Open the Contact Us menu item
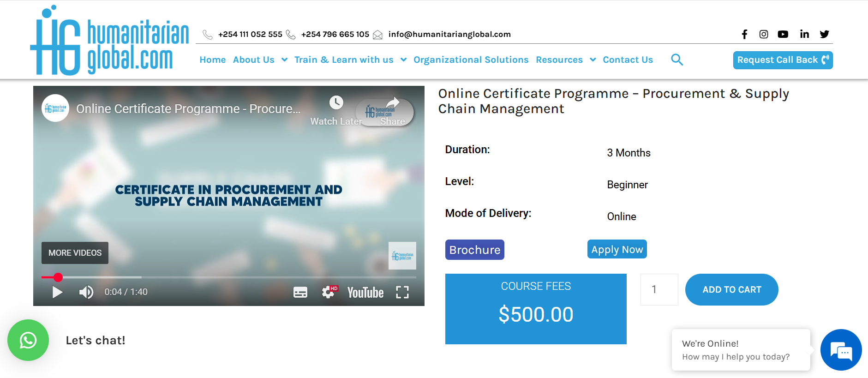Image resolution: width=868 pixels, height=378 pixels. (628, 60)
